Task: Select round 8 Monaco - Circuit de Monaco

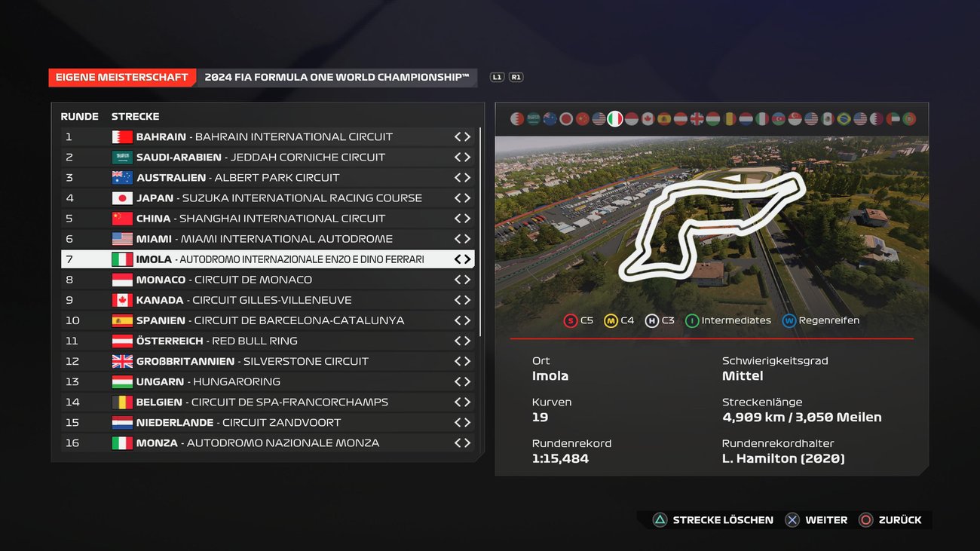Action: (x=268, y=280)
